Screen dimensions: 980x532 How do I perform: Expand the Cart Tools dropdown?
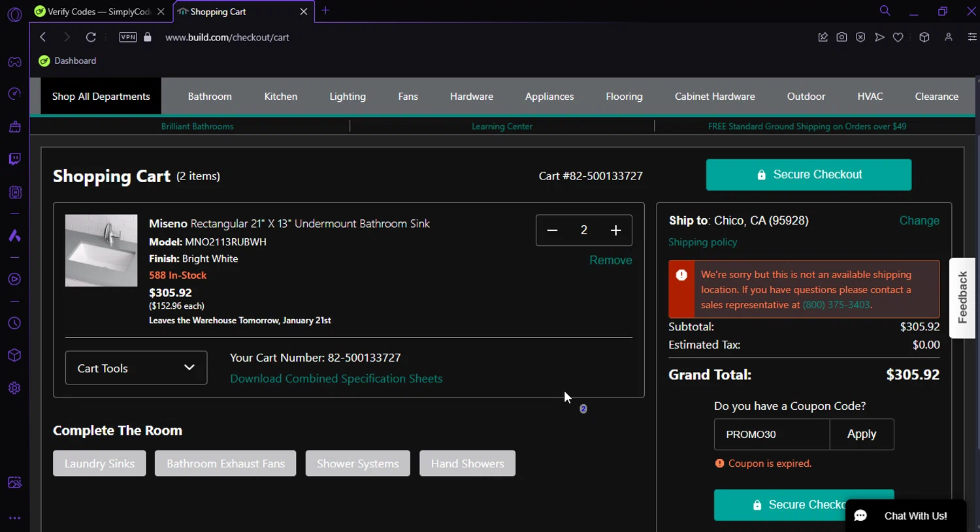point(136,368)
